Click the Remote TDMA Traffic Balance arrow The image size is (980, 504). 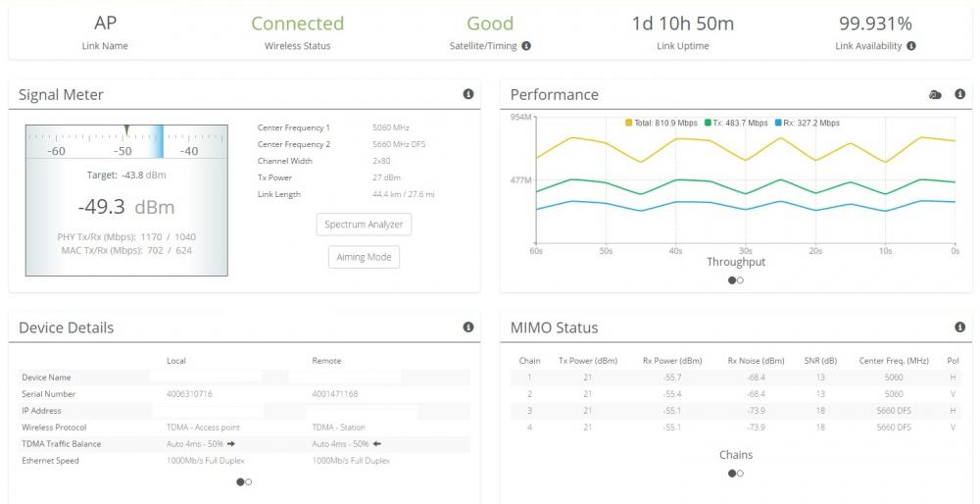[376, 444]
